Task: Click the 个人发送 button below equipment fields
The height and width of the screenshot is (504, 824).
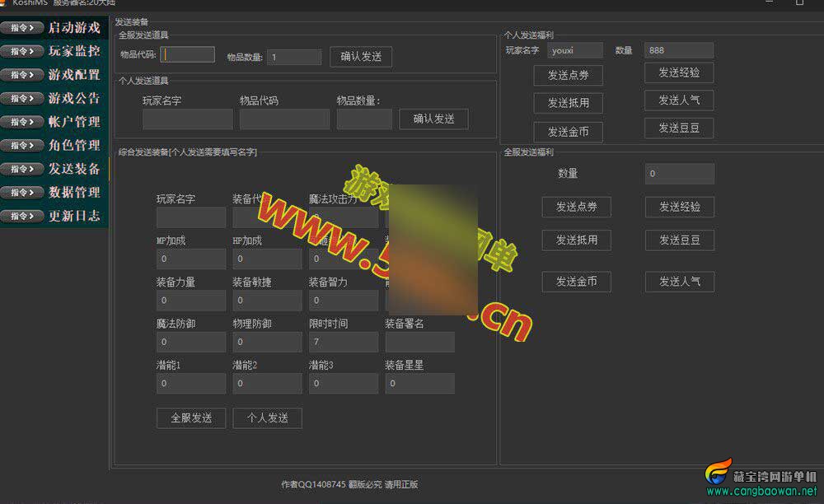Action: pyautogui.click(x=267, y=418)
